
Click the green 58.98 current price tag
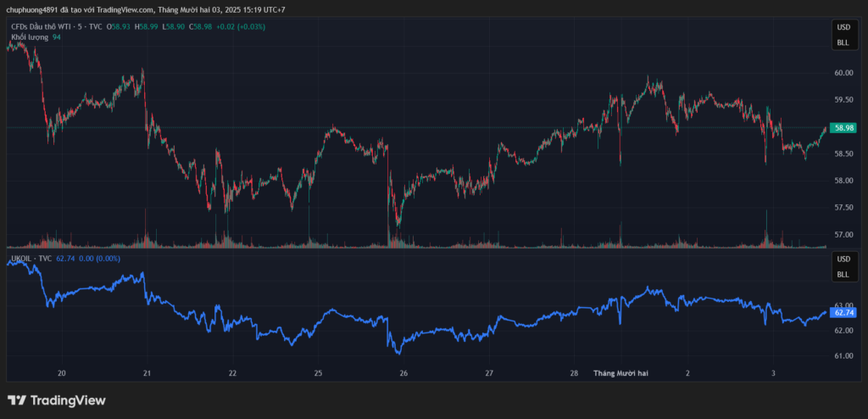coord(844,128)
